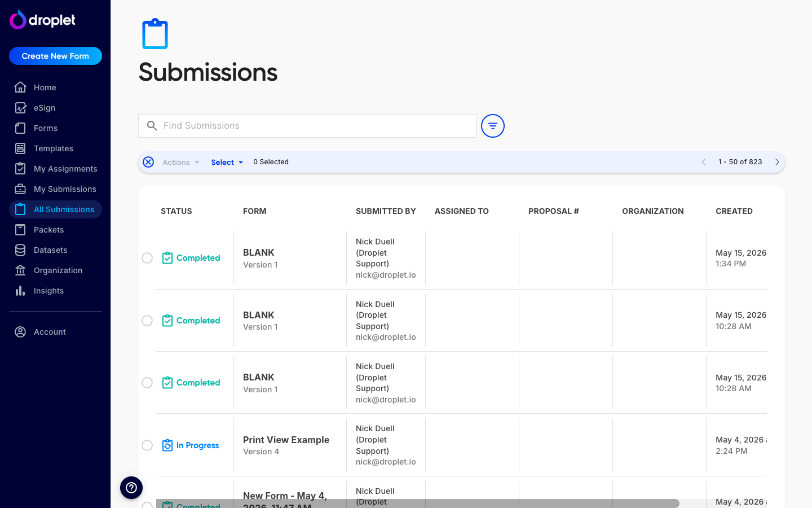Open Templates page
This screenshot has height=508, width=812.
(x=55, y=148)
